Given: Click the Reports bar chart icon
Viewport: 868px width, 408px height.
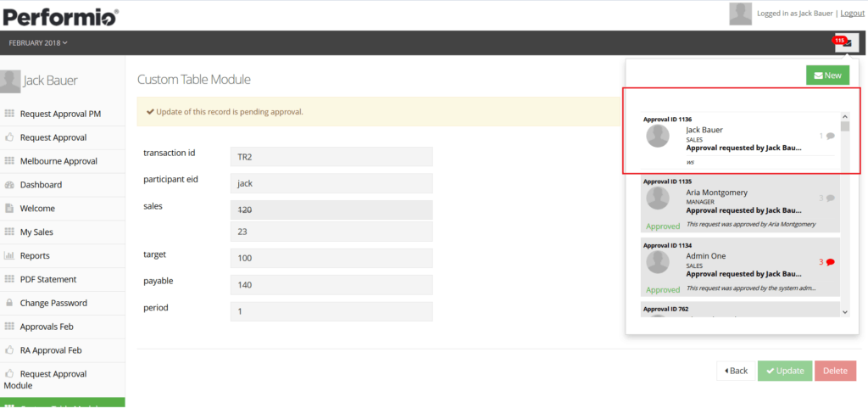Looking at the screenshot, I should pyautogui.click(x=9, y=256).
